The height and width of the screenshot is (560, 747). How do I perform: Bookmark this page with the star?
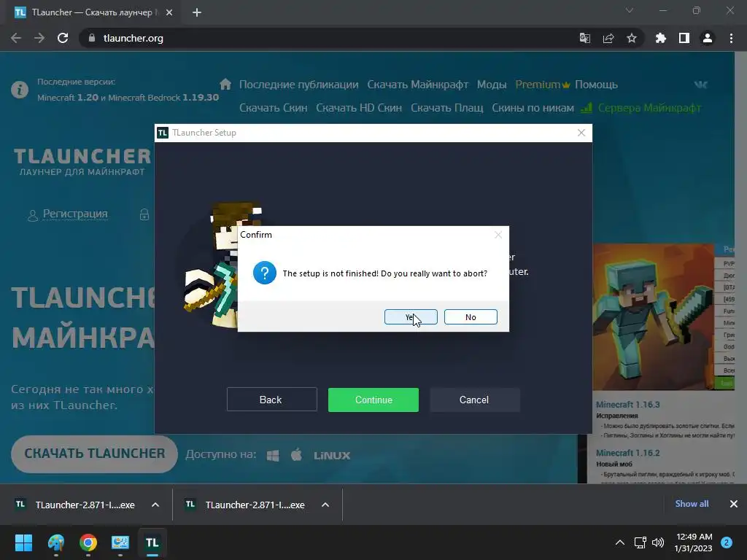[632, 38]
